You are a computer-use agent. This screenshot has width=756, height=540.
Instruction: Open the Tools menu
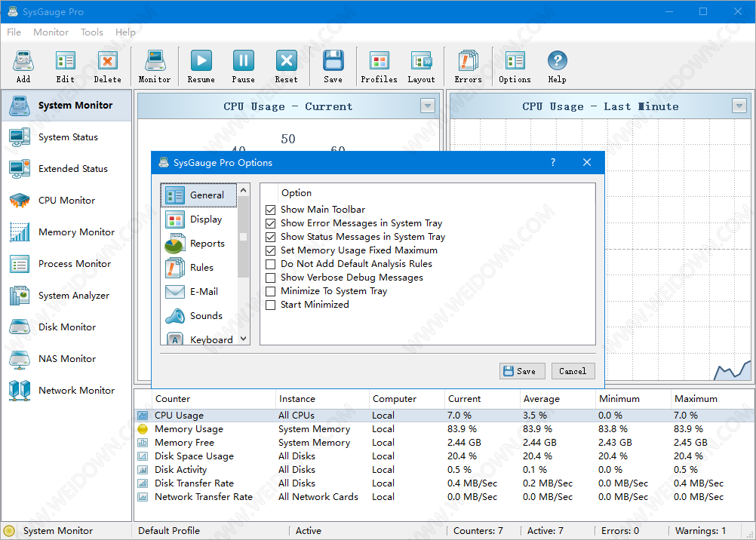pyautogui.click(x=91, y=32)
